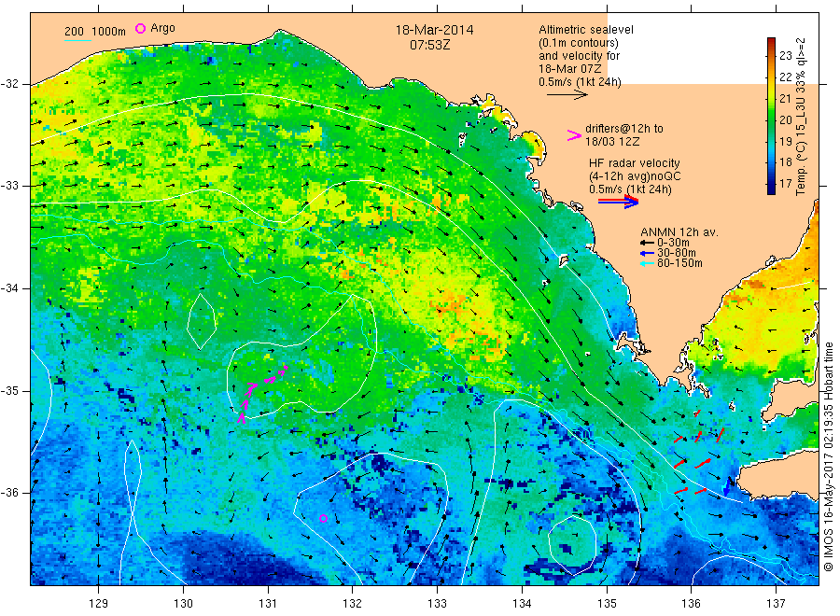840x616 pixels.
Task: Click the '30-80m' depth label
Action: click(676, 253)
